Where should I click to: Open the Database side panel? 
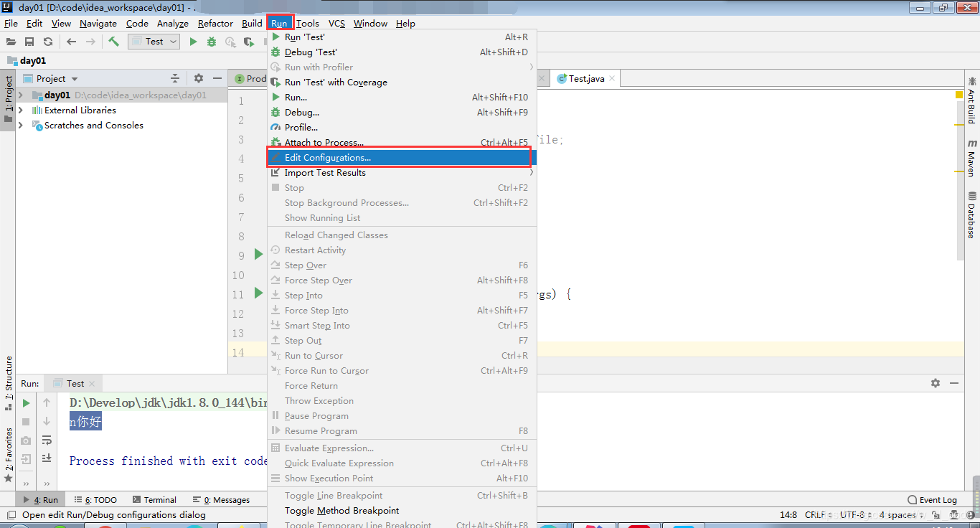click(x=971, y=215)
